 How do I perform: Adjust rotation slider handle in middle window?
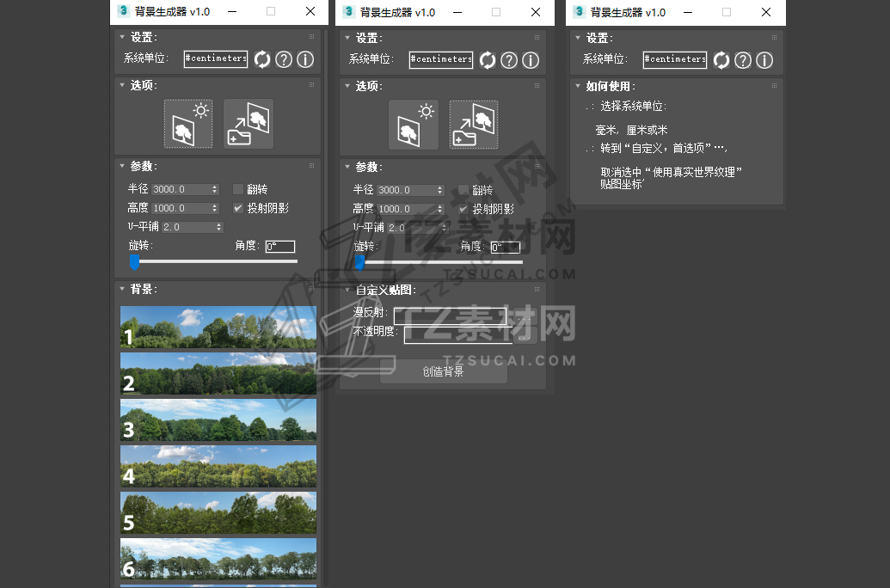click(359, 263)
